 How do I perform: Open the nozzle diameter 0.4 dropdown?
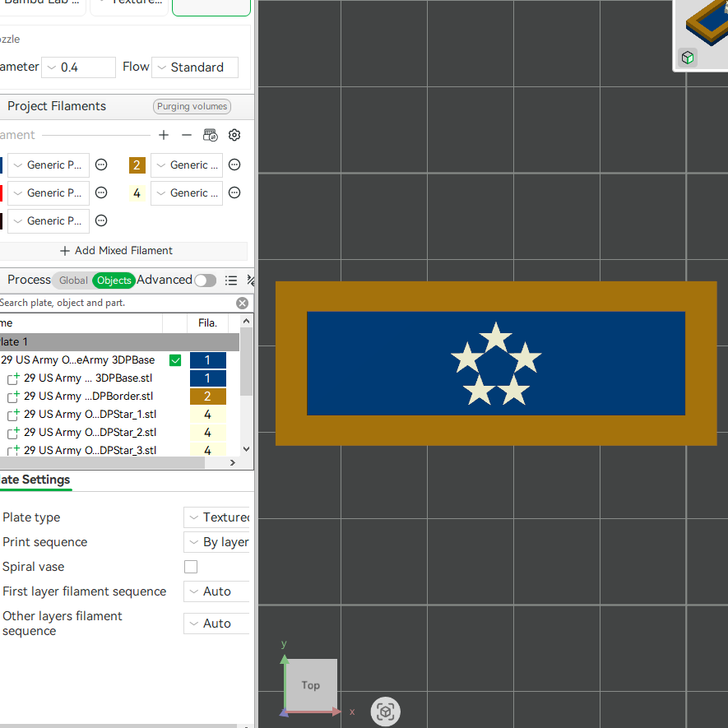(x=78, y=67)
